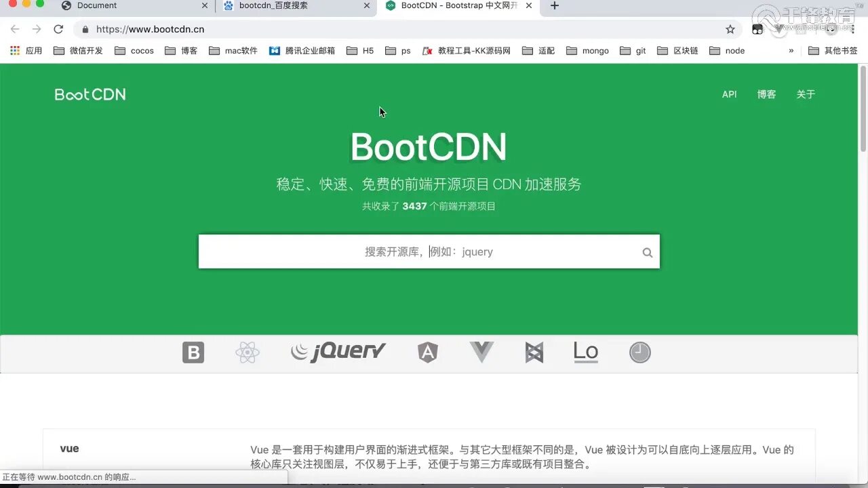Expand the 博客 bookmark folder
This screenshot has width=868, height=488.
[181, 51]
